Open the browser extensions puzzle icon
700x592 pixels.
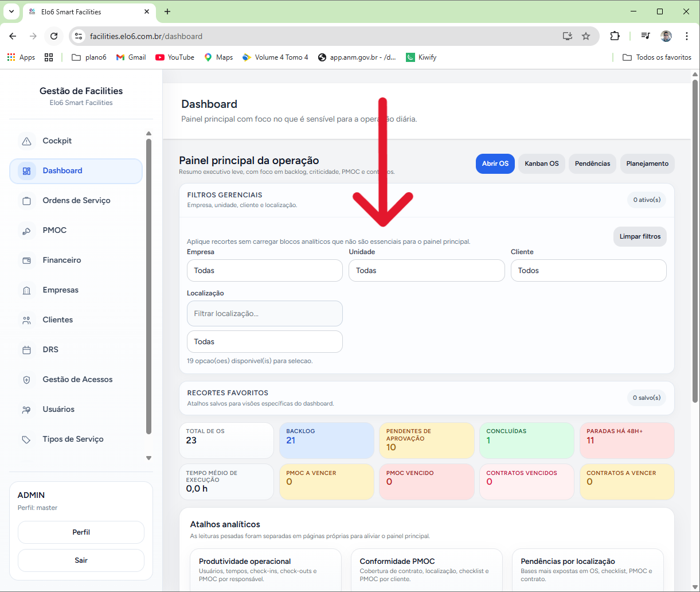coord(615,36)
